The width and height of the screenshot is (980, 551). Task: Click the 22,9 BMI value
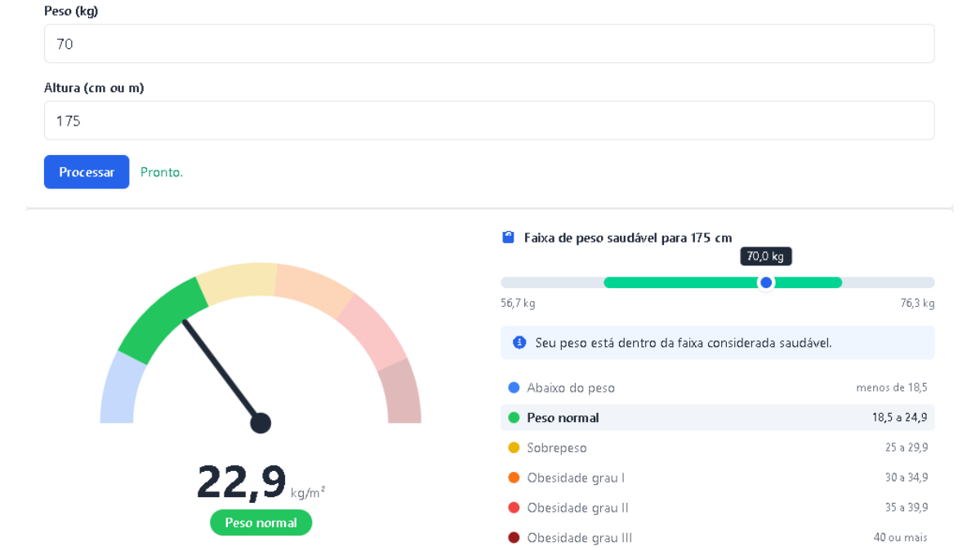point(242,482)
